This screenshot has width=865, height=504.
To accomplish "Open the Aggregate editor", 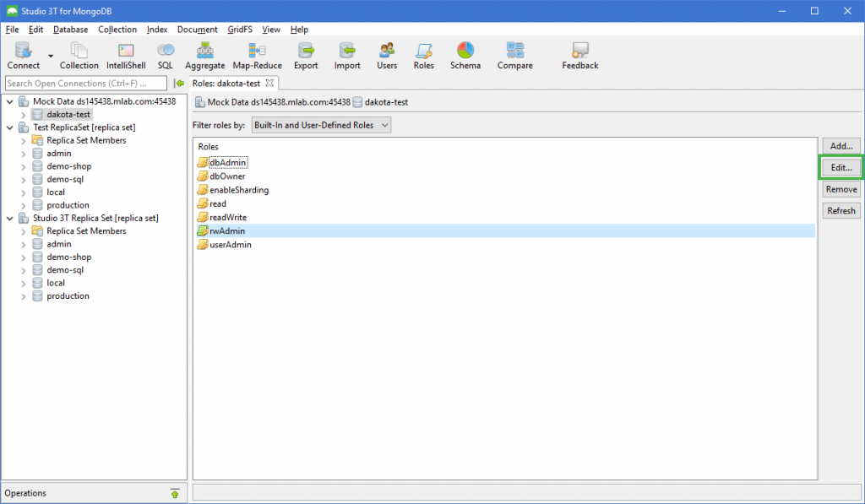I will (x=204, y=56).
